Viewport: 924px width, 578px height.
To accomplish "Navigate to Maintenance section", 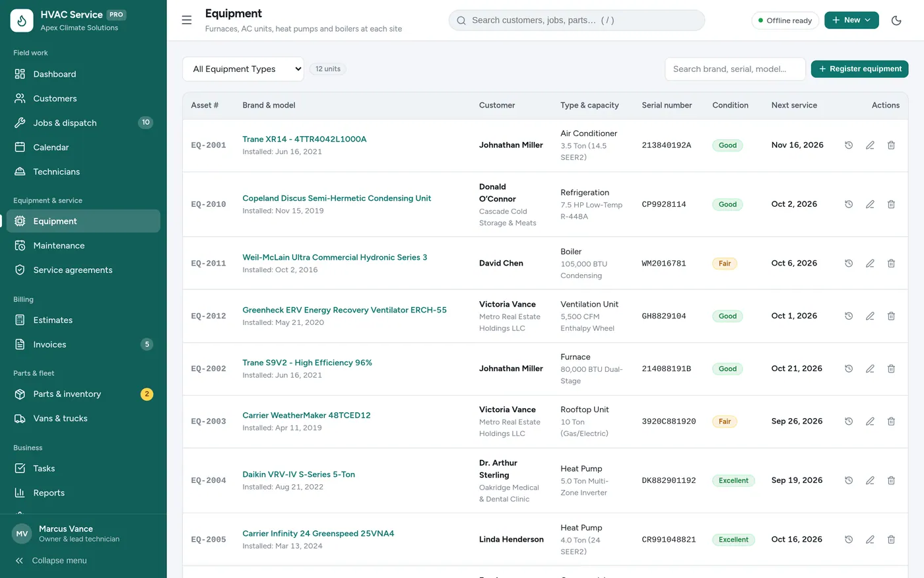I will 83,246.
